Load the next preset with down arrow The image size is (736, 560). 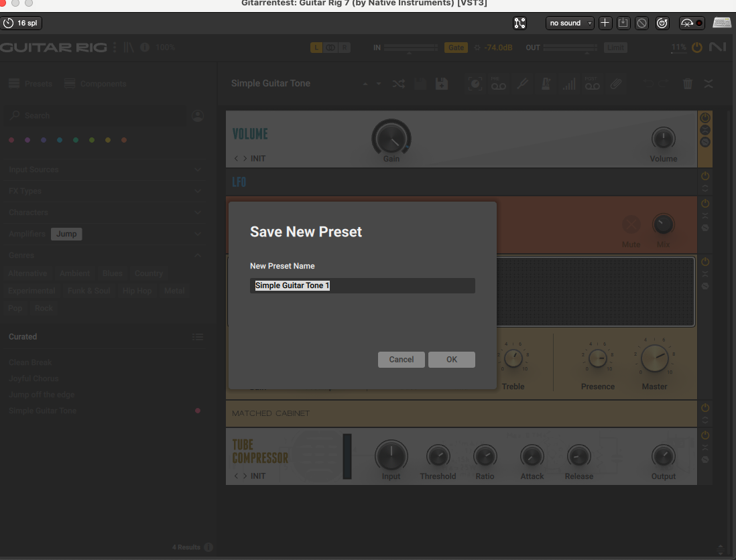point(378,84)
